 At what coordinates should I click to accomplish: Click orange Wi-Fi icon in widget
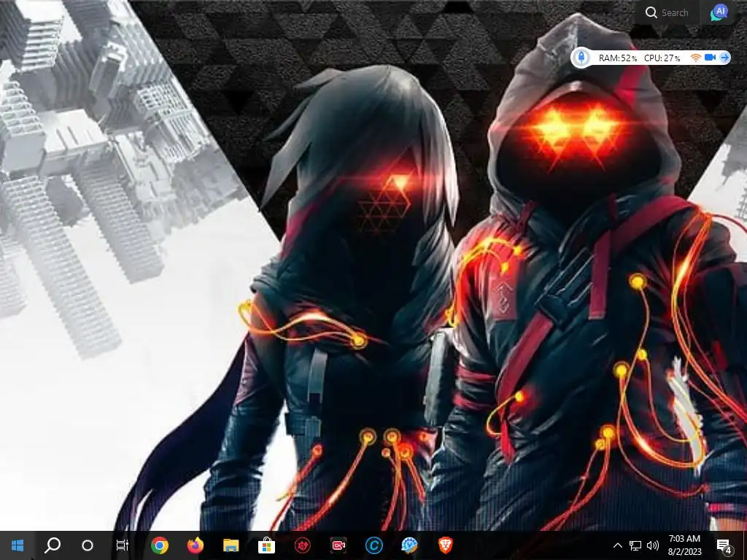696,58
